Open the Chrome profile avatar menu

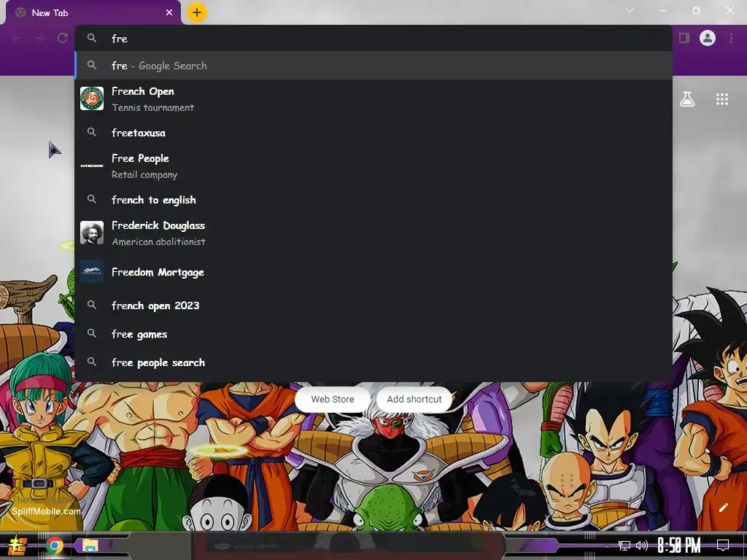(708, 38)
